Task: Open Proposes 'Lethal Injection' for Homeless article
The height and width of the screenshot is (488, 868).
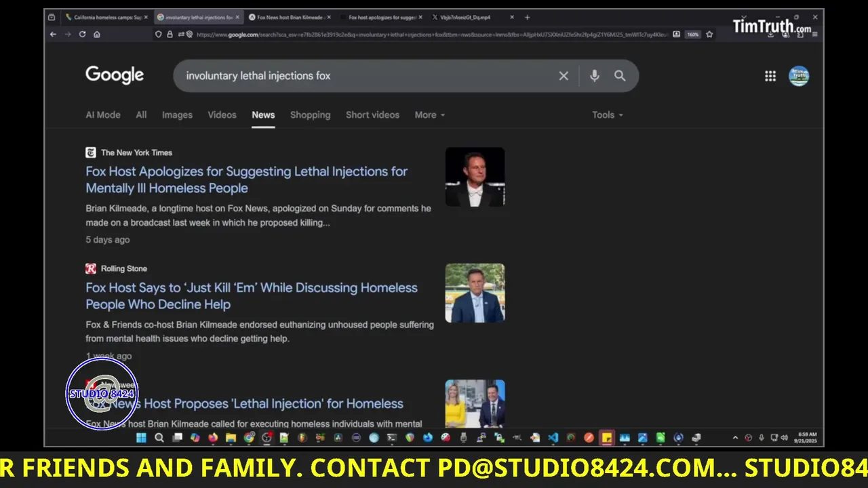Action: tap(244, 404)
